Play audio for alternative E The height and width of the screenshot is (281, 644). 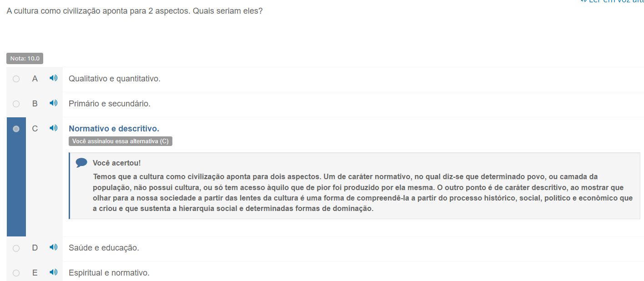pyautogui.click(x=54, y=272)
